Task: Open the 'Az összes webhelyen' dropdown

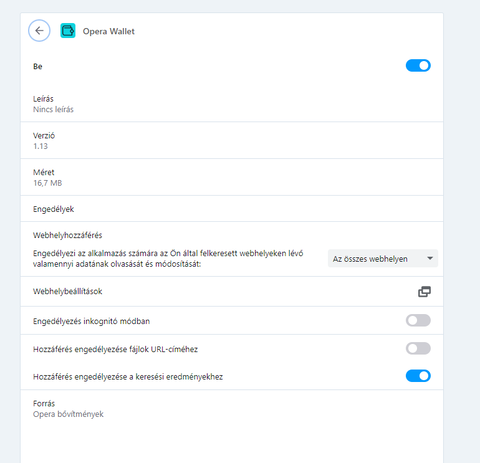Action: (383, 259)
